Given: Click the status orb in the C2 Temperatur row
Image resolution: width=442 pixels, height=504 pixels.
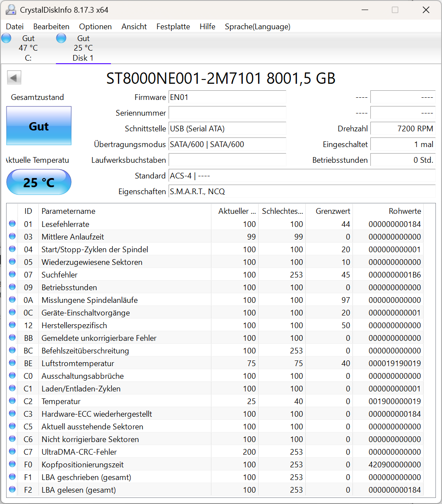Looking at the screenshot, I should coord(12,401).
